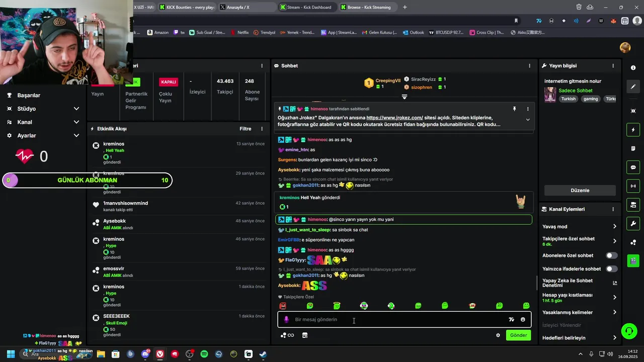Switch to KICK Bounties browser tab
This screenshot has height=362, width=644.
(x=187, y=7)
